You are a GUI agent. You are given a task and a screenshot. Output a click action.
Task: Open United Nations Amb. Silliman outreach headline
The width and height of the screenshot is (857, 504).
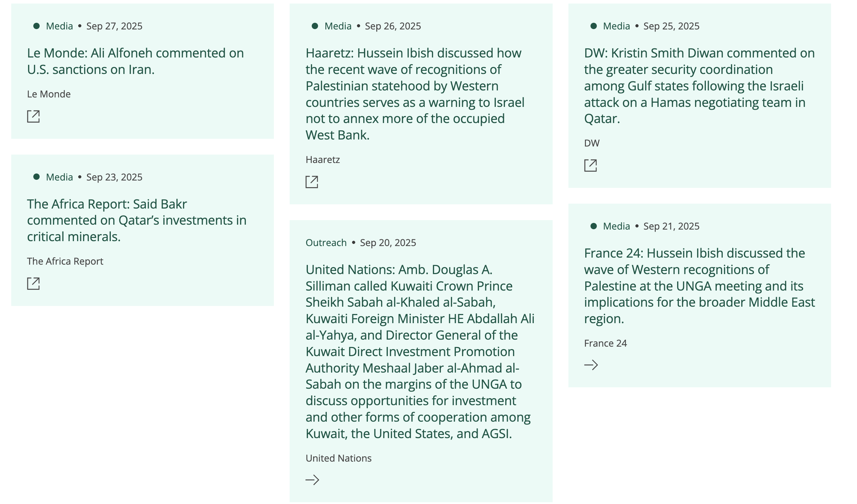click(x=420, y=352)
